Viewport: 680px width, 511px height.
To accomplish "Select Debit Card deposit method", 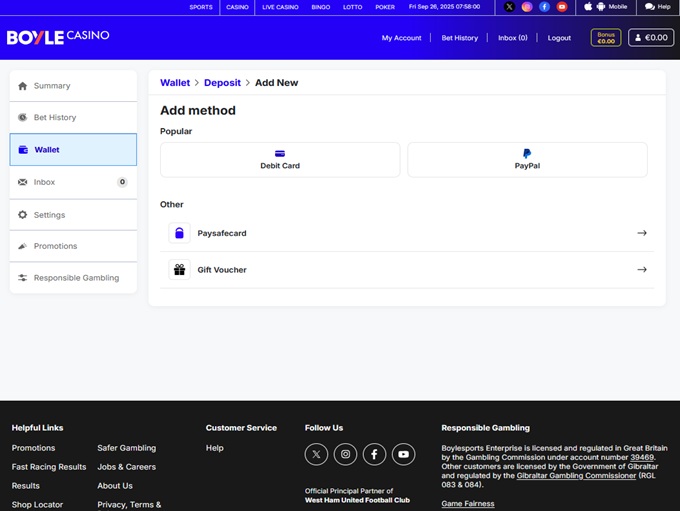I will click(x=280, y=160).
